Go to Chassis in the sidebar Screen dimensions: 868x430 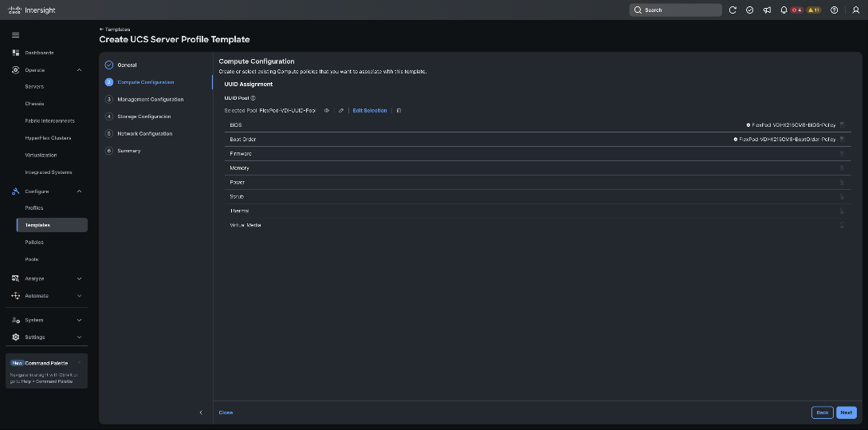[x=34, y=104]
